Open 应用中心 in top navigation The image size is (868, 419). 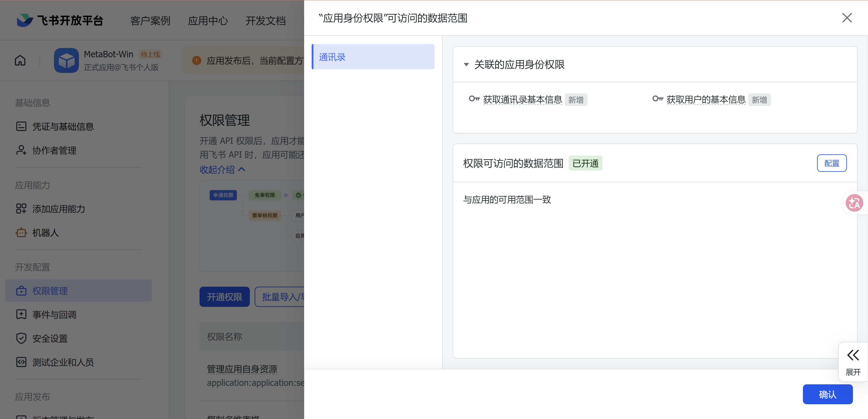coord(208,20)
